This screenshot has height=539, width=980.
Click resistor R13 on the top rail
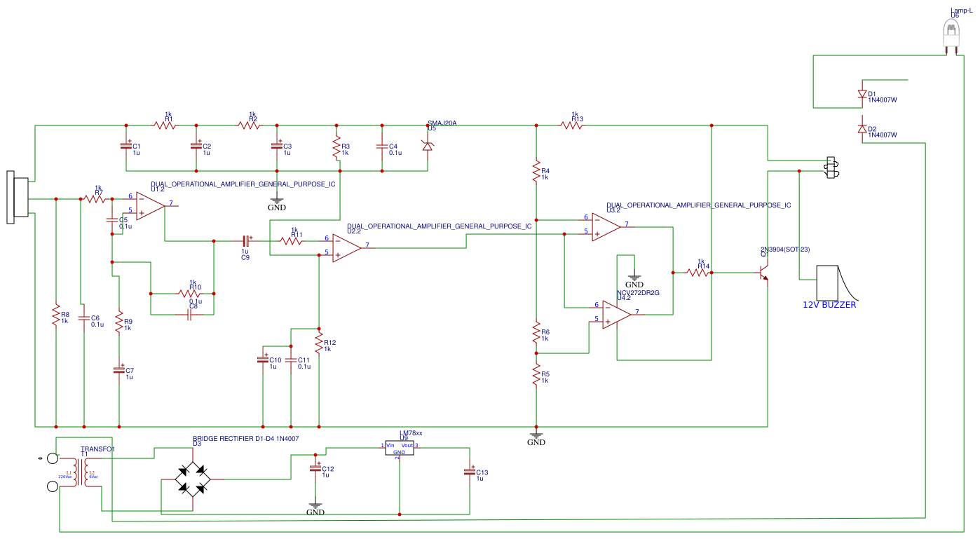click(x=571, y=125)
